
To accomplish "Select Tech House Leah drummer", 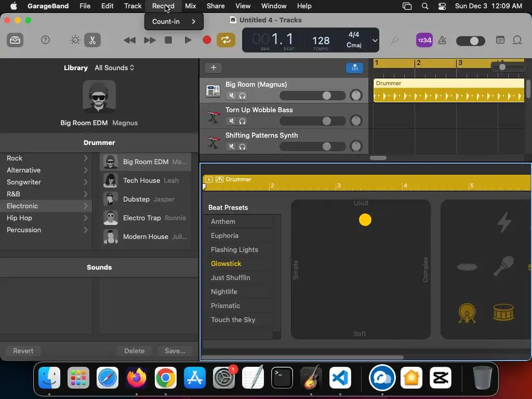I will 145,180.
